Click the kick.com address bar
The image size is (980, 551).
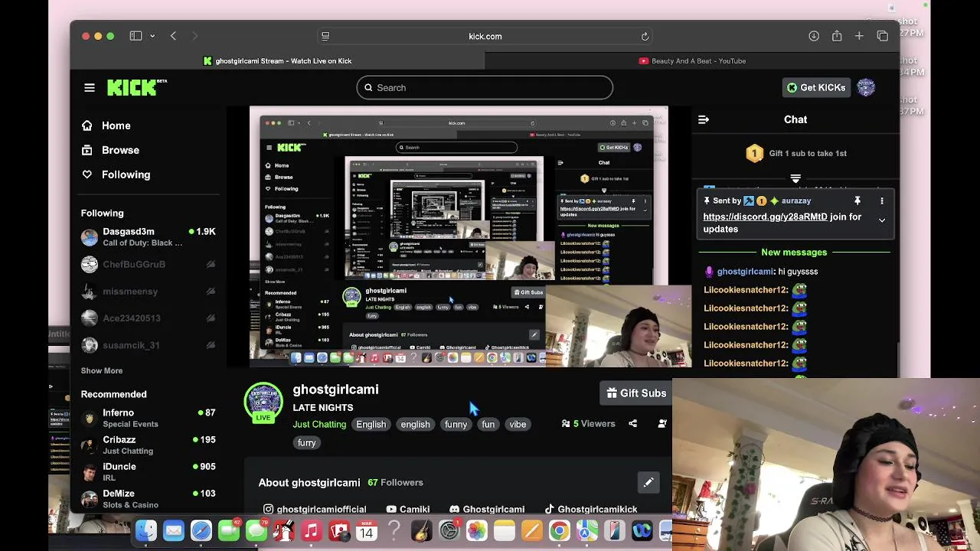tap(485, 36)
